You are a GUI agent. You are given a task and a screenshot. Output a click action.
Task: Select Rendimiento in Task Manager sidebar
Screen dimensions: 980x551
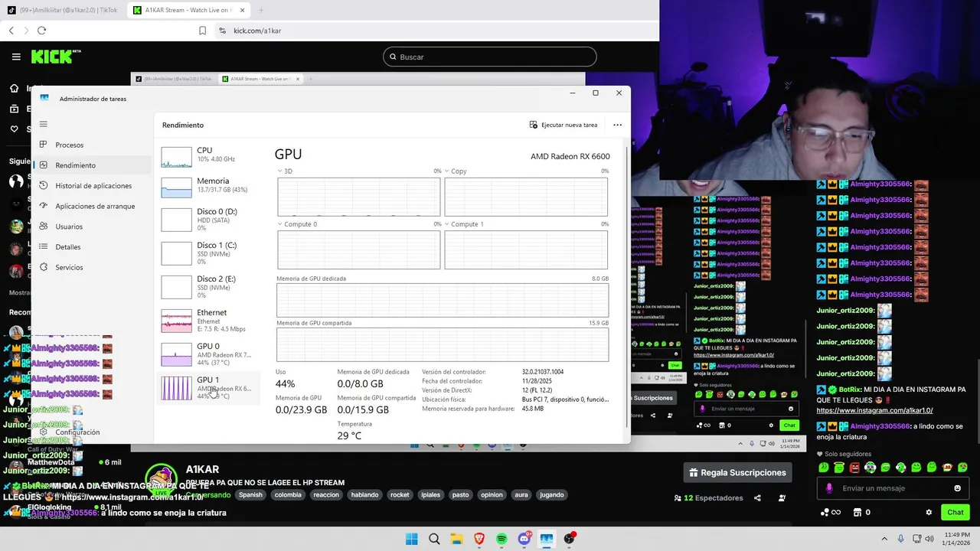(92, 165)
